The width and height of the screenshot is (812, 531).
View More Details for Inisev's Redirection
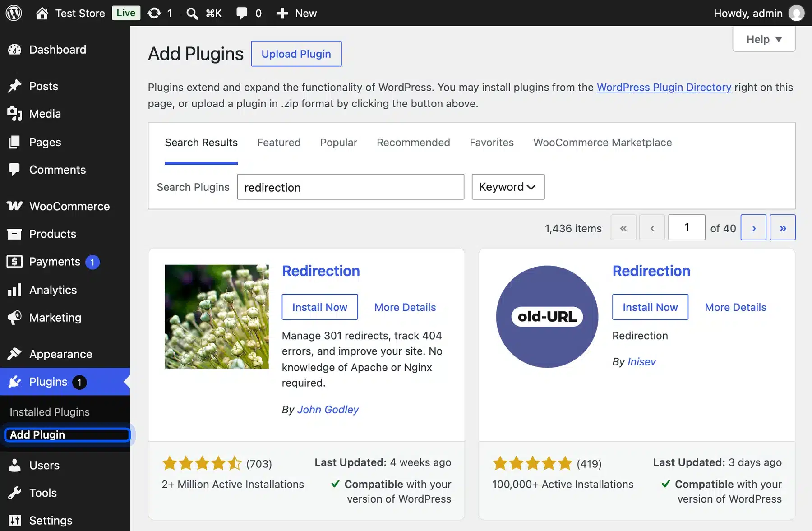pos(735,307)
